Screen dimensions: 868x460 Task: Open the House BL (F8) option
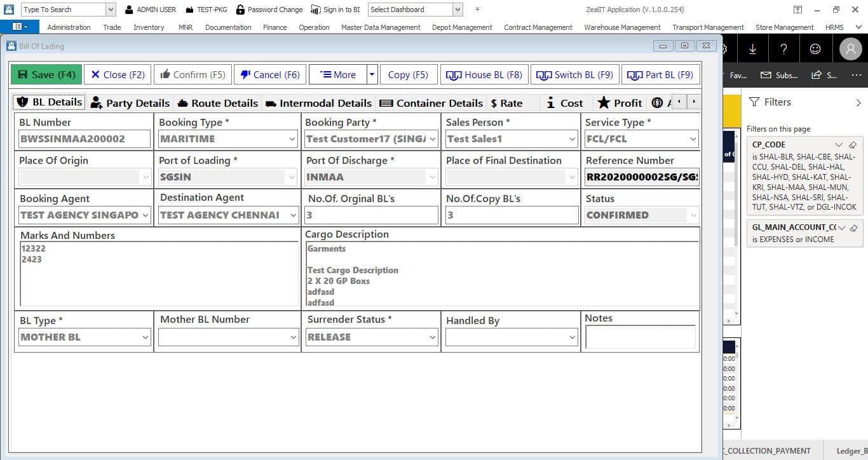484,74
